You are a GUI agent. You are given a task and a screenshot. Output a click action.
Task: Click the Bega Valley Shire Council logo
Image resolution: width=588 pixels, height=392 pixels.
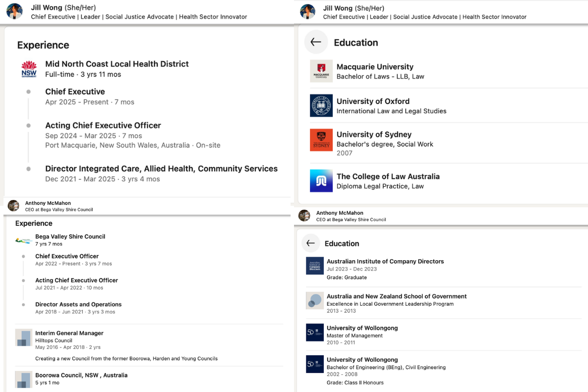(23, 240)
